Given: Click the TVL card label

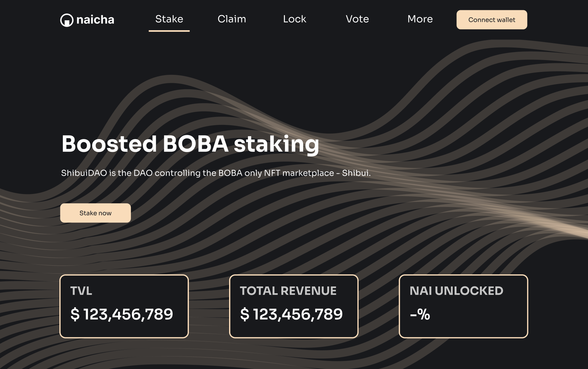Looking at the screenshot, I should tap(81, 291).
